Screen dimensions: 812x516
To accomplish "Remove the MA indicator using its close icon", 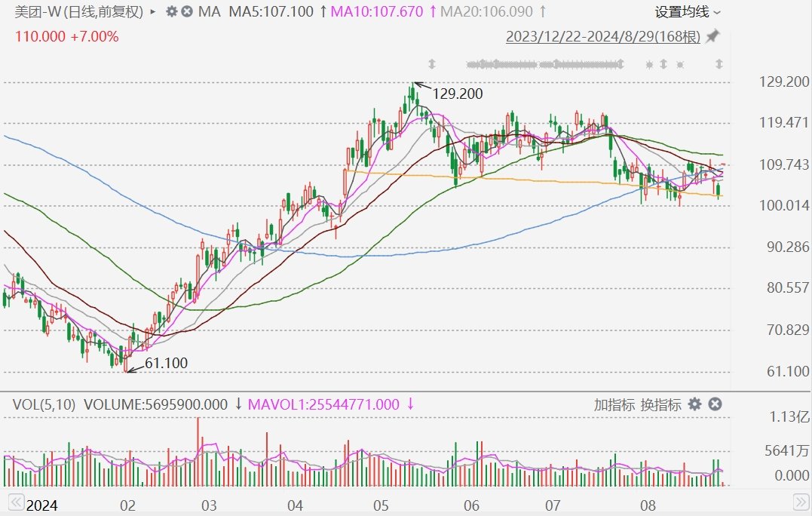I will (x=187, y=12).
